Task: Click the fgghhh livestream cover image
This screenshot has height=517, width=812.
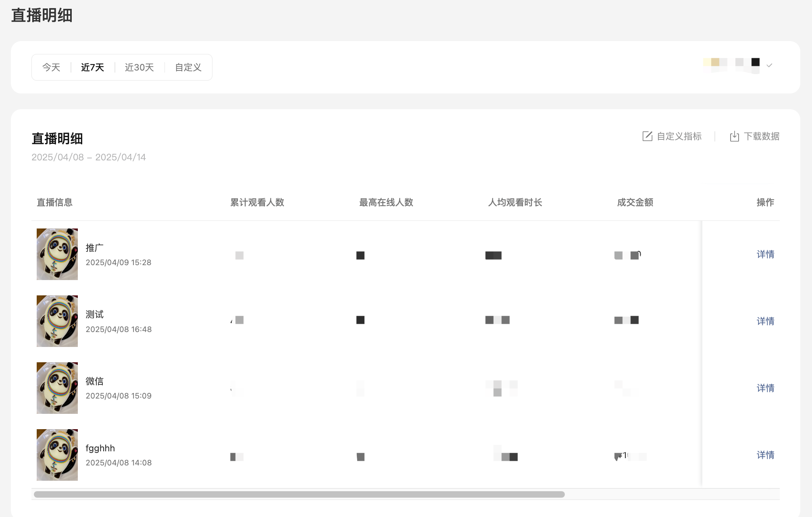Action: (x=57, y=455)
